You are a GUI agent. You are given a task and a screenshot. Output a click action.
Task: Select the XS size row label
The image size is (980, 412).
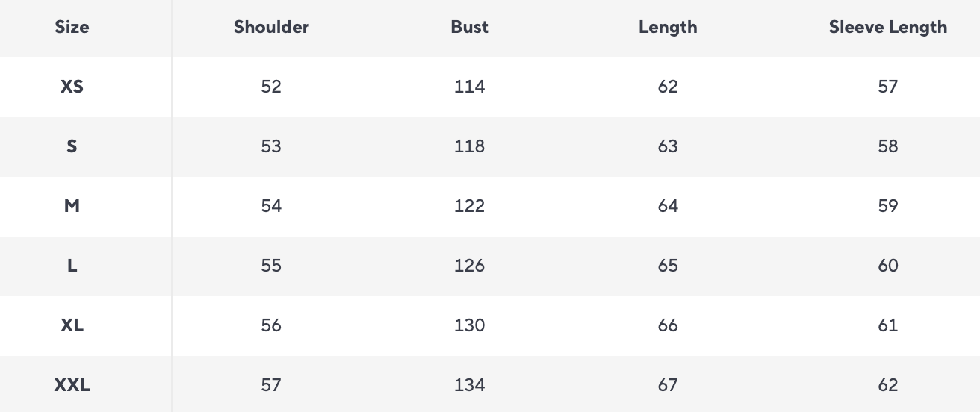coord(72,87)
